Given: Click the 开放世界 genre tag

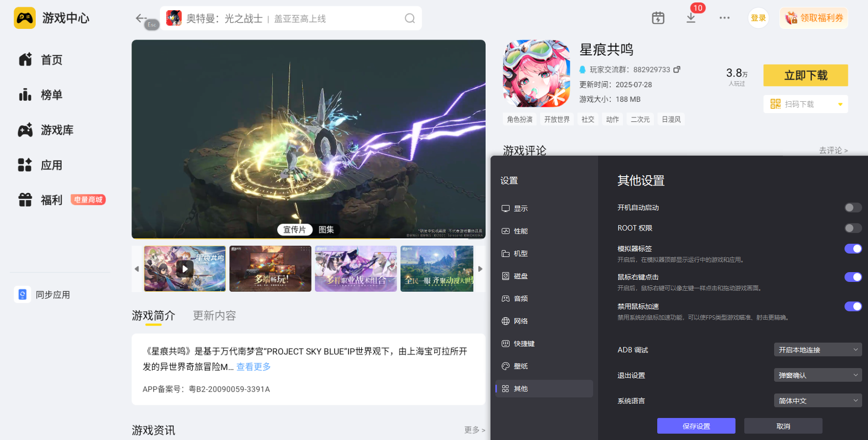Looking at the screenshot, I should (x=557, y=119).
